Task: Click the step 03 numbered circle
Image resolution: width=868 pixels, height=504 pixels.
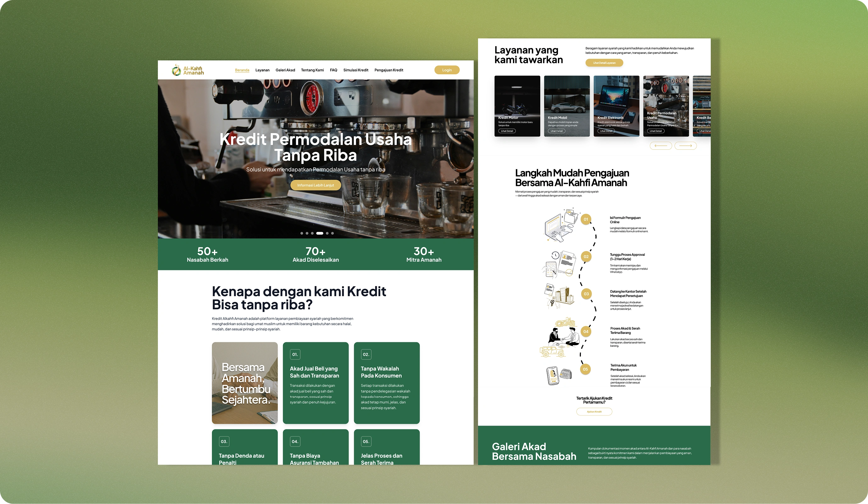Action: coord(586,294)
